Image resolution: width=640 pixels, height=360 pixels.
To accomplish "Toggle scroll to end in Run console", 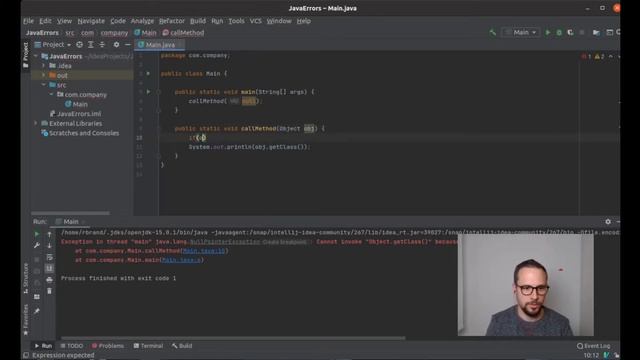I will pyautogui.click(x=49, y=268).
